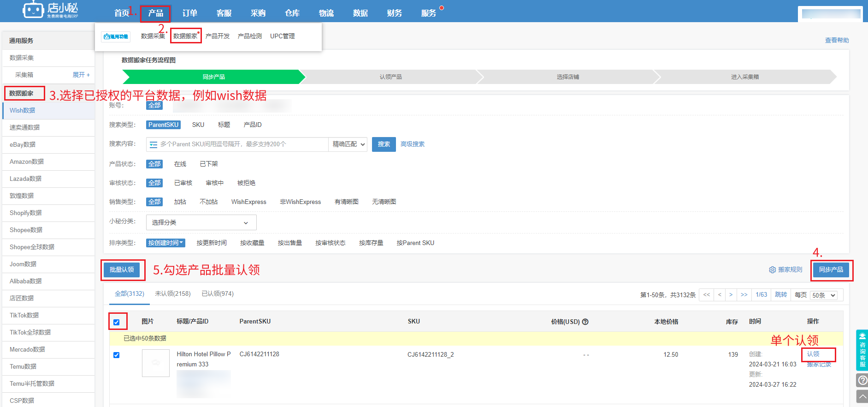The image size is (868, 407).
Task: Open 高级搜索 advanced search link
Action: pos(413,144)
